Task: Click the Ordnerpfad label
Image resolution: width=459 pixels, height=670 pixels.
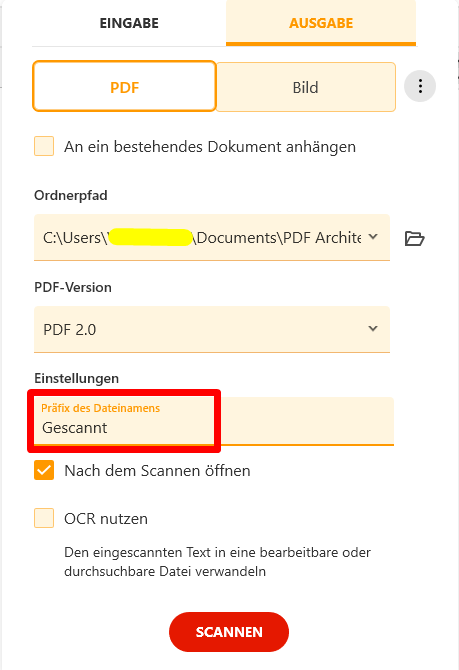Action: click(71, 195)
